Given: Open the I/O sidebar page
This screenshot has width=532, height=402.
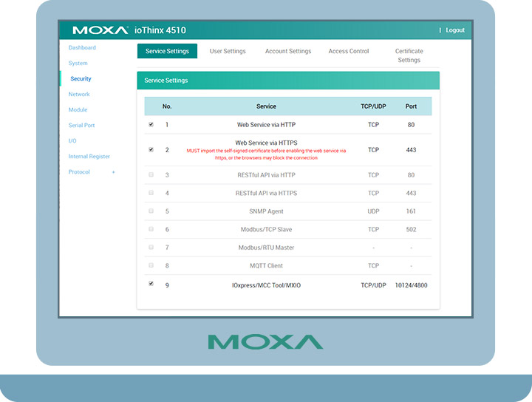Looking at the screenshot, I should (72, 141).
